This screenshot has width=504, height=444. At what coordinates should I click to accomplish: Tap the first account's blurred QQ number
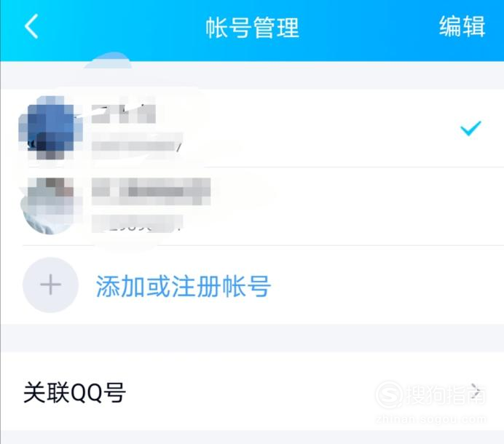coord(137,146)
